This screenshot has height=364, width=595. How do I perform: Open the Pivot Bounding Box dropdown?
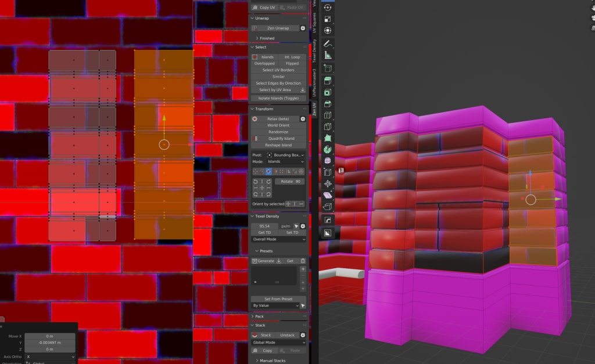(x=285, y=155)
